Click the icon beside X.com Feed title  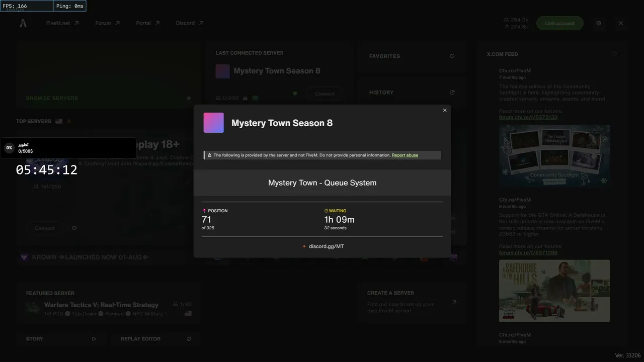[x=614, y=54]
